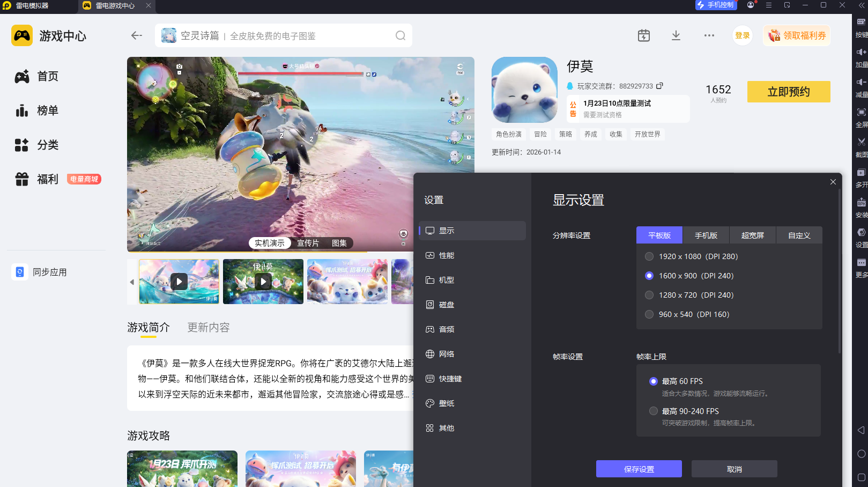This screenshot has height=487, width=868.
Task: Click the 保存设置 button
Action: (639, 469)
